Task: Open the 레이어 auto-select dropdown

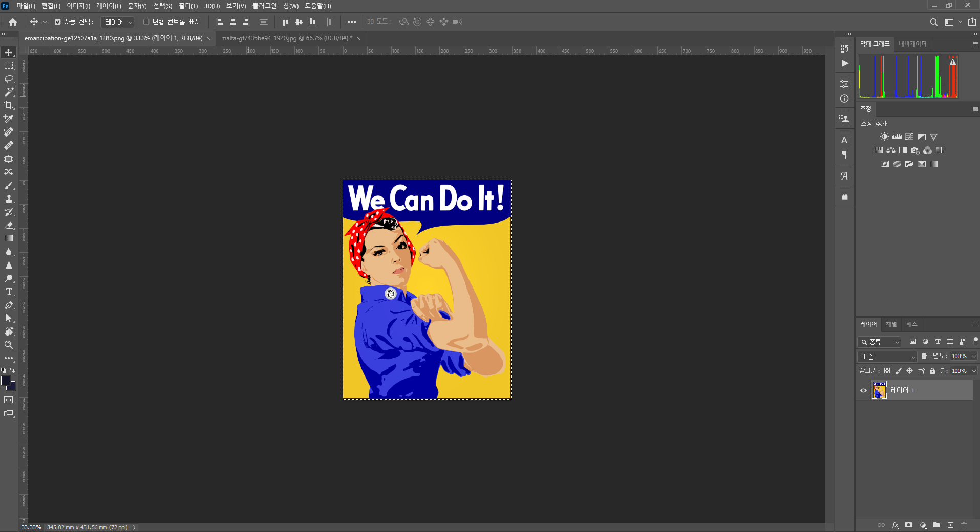Action: (x=117, y=22)
